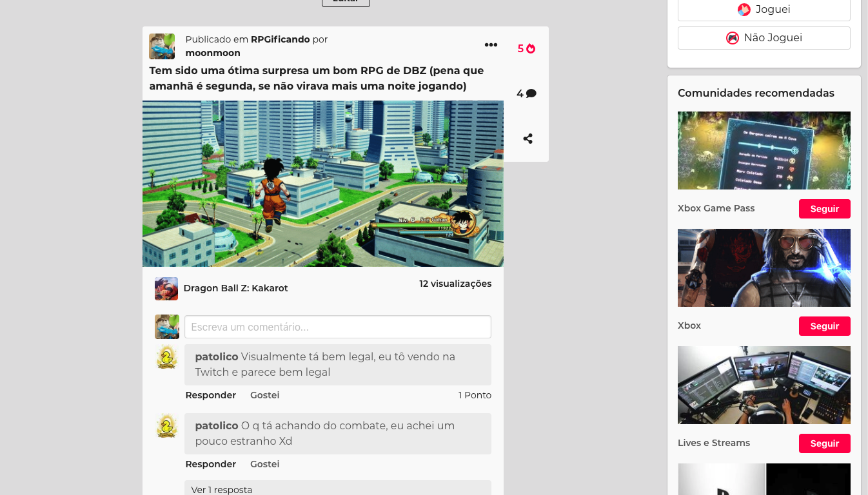The image size is (868, 495).
Task: Click Gostei on the O q tá achando comment
Action: pos(265,464)
